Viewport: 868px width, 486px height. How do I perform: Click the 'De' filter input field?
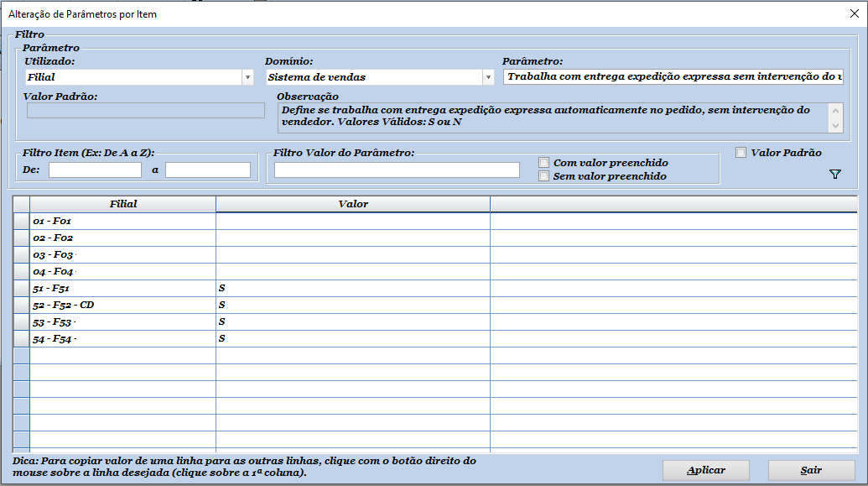pyautogui.click(x=95, y=170)
